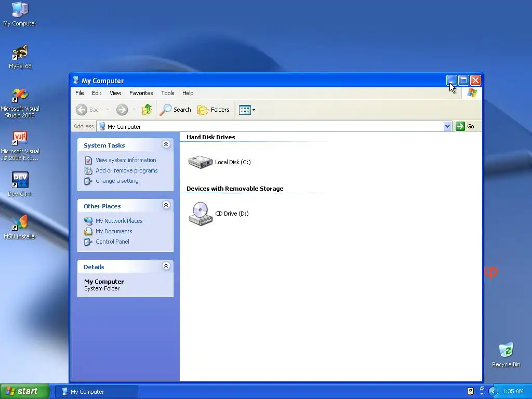Screen dimensions: 532x399
Task: Click the icon beside Change a setting
Action: (88, 181)
